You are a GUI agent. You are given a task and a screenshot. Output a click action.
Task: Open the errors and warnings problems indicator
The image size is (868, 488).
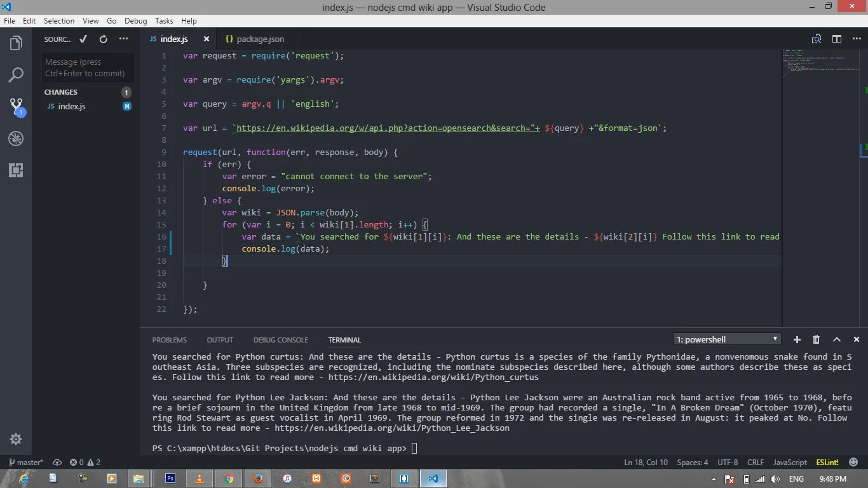pos(85,462)
